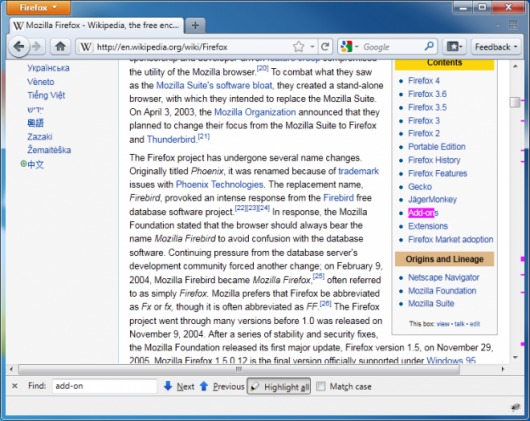530x421 pixels.
Task: Open the Portable Edition link
Action: pos(437,147)
